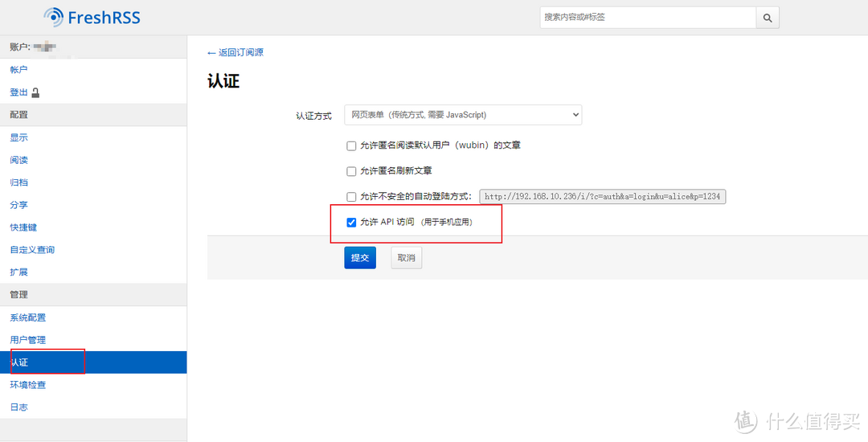Click the 返回订阅源 back link
The image size is (868, 442).
pos(235,52)
